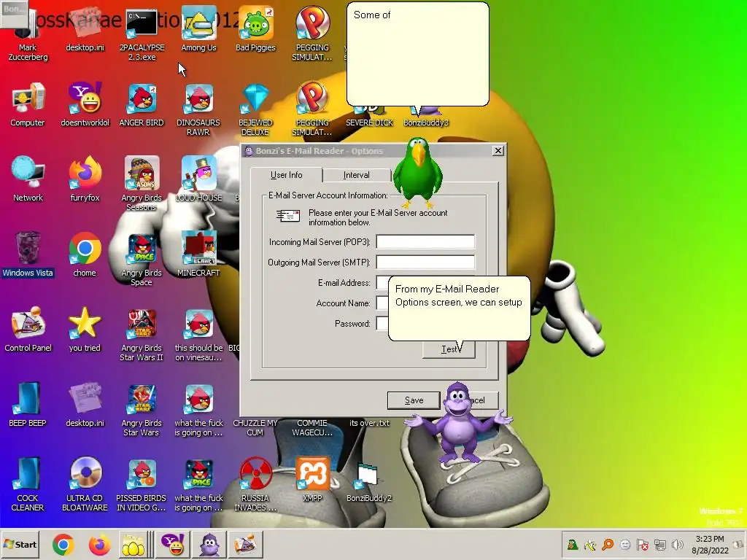
Task: Launch Chrome from the taskbar
Action: click(63, 545)
